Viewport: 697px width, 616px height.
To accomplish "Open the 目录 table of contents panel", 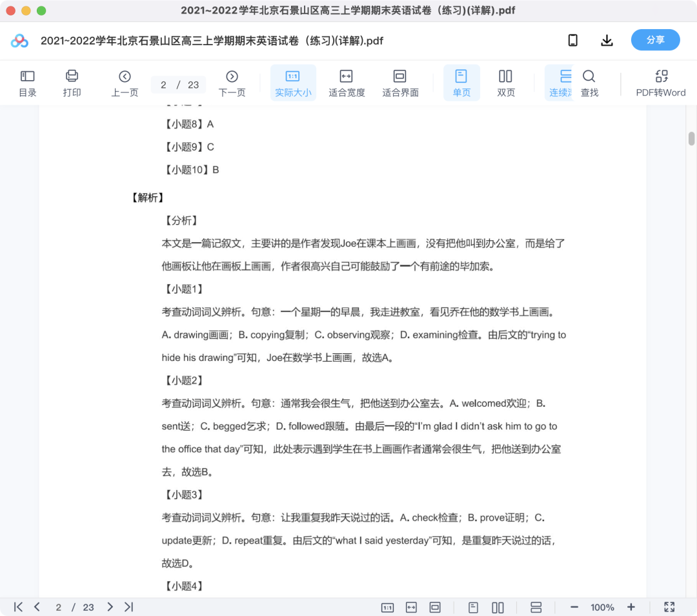I will point(28,83).
